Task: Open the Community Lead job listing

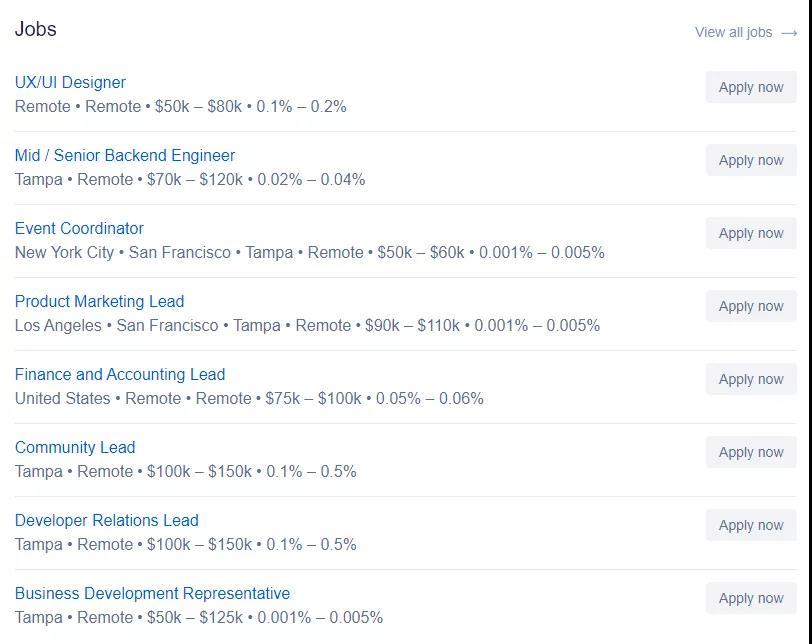Action: 75,447
